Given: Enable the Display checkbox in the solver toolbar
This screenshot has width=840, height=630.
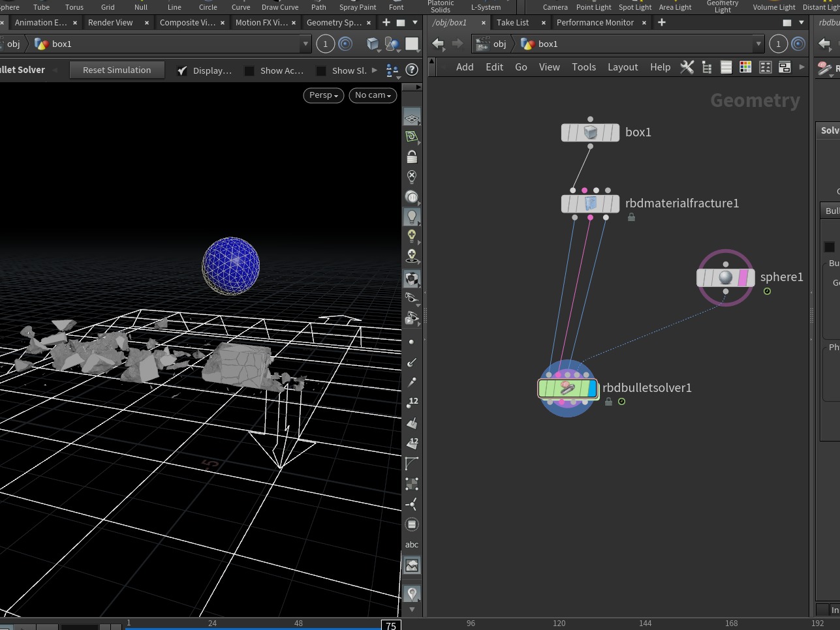Looking at the screenshot, I should (182, 70).
